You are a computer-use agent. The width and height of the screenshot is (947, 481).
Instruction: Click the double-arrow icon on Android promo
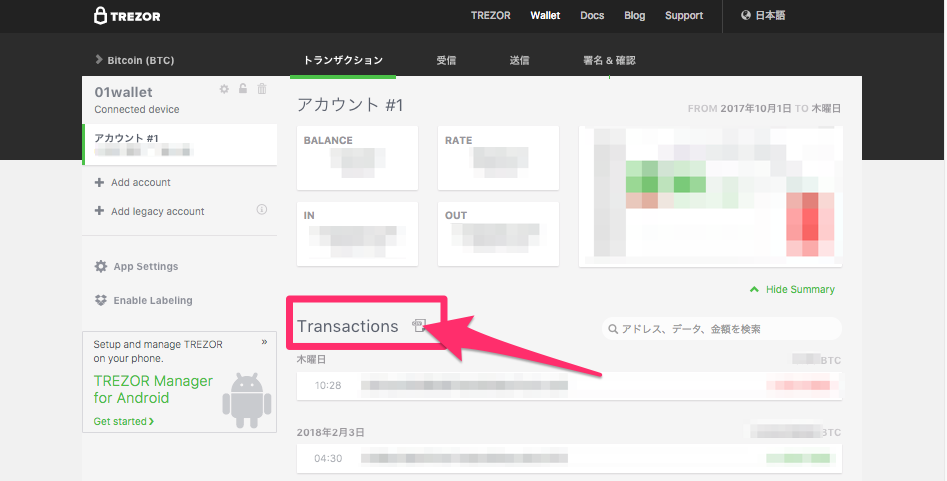pos(264,342)
